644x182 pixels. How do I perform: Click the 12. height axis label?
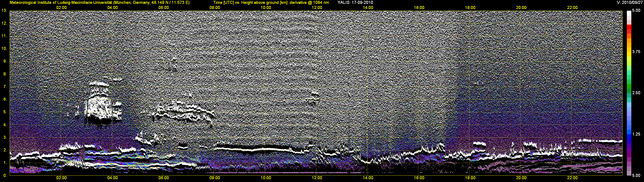point(4,23)
